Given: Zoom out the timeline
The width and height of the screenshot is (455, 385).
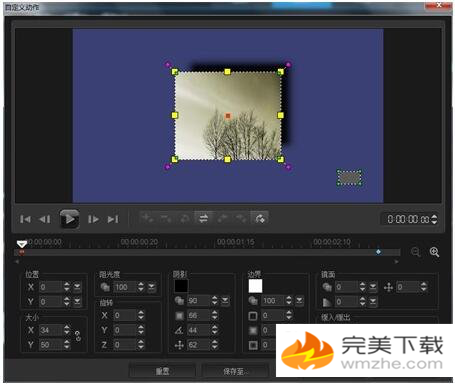Looking at the screenshot, I should pyautogui.click(x=416, y=252).
